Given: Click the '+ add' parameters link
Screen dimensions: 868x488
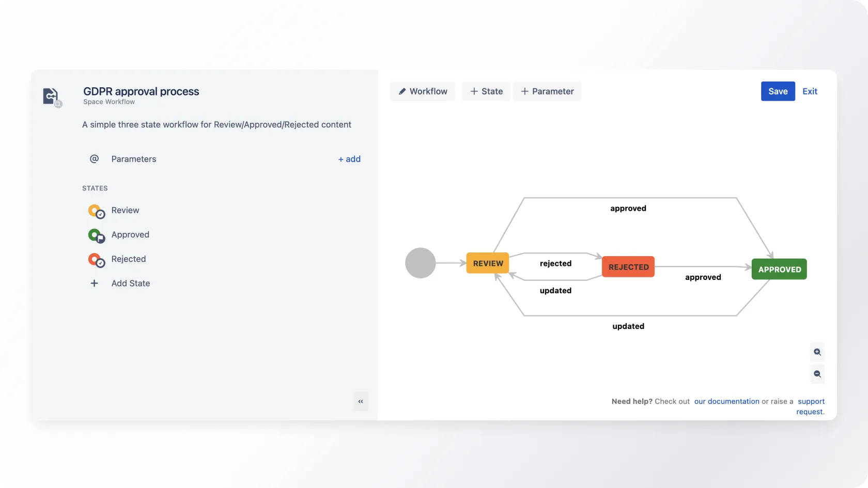Looking at the screenshot, I should (349, 159).
